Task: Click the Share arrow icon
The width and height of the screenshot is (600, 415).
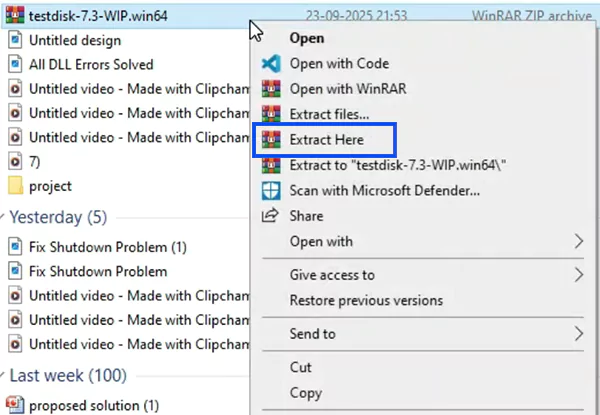Action: point(270,215)
